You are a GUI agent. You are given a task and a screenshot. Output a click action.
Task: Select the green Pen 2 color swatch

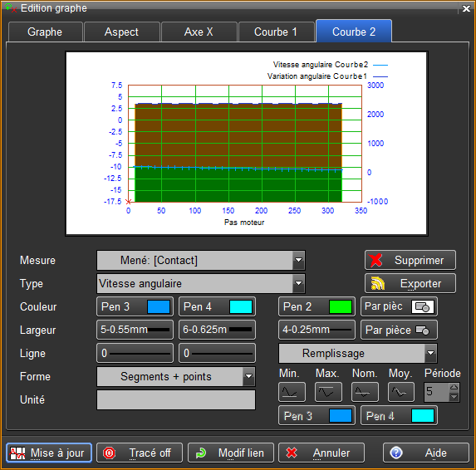(341, 306)
